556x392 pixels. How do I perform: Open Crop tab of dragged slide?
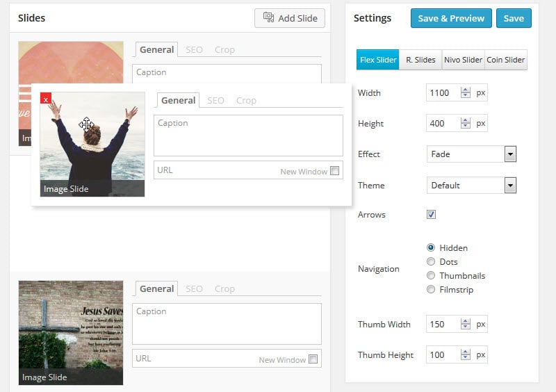246,100
